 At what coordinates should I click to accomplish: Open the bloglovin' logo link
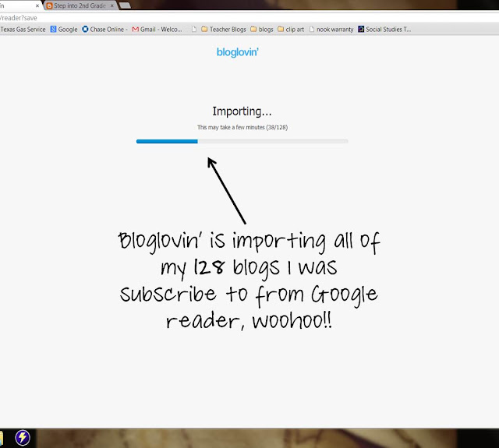coord(237,52)
